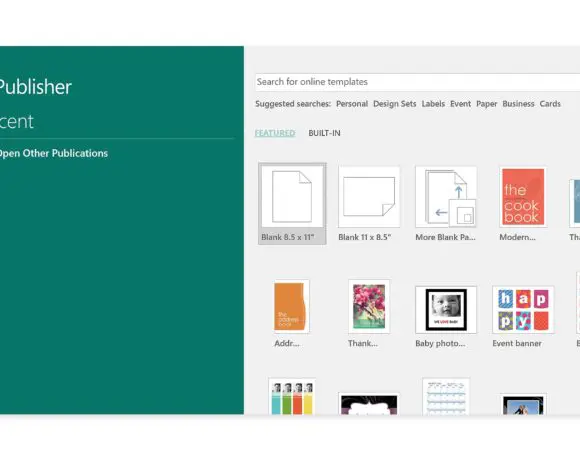Click the "Modern..." label text

point(517,237)
